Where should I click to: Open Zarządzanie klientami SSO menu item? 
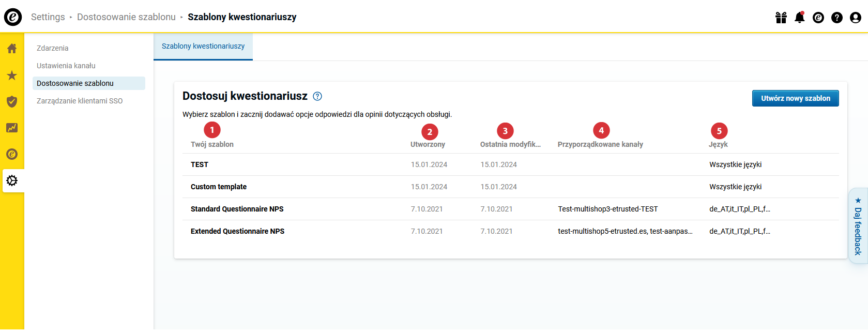pos(80,101)
